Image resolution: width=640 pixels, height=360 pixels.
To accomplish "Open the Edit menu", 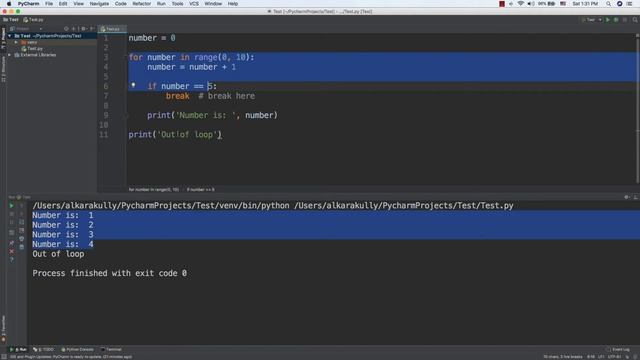I will pyautogui.click(x=63, y=4).
